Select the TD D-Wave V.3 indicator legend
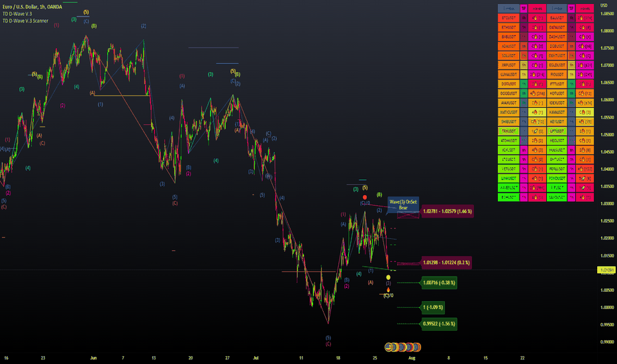The image size is (617, 364). click(17, 14)
